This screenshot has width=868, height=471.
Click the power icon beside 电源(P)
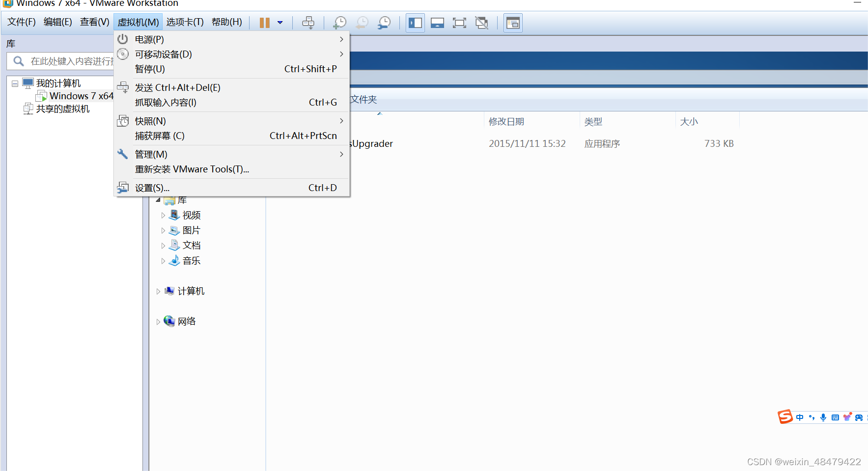[123, 39]
